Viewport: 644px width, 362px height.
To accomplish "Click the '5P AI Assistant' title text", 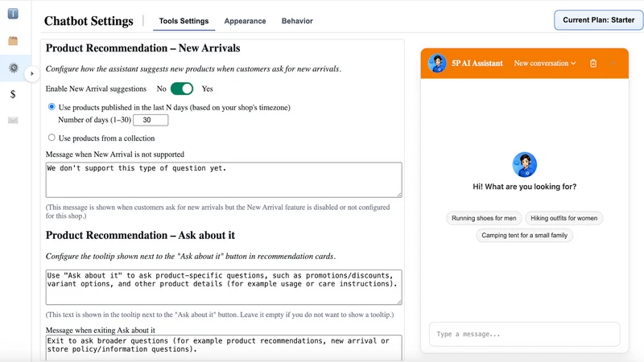I will 477,64.
